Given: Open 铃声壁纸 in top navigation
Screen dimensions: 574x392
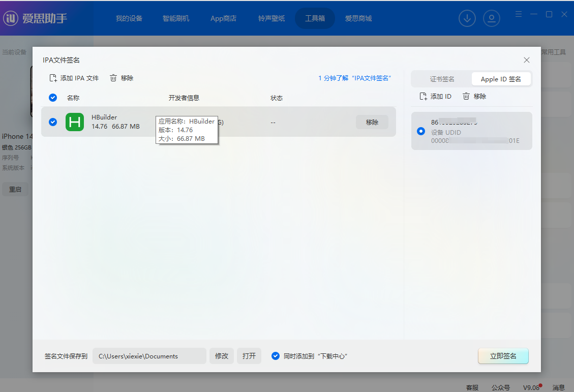Looking at the screenshot, I should coord(271,18).
